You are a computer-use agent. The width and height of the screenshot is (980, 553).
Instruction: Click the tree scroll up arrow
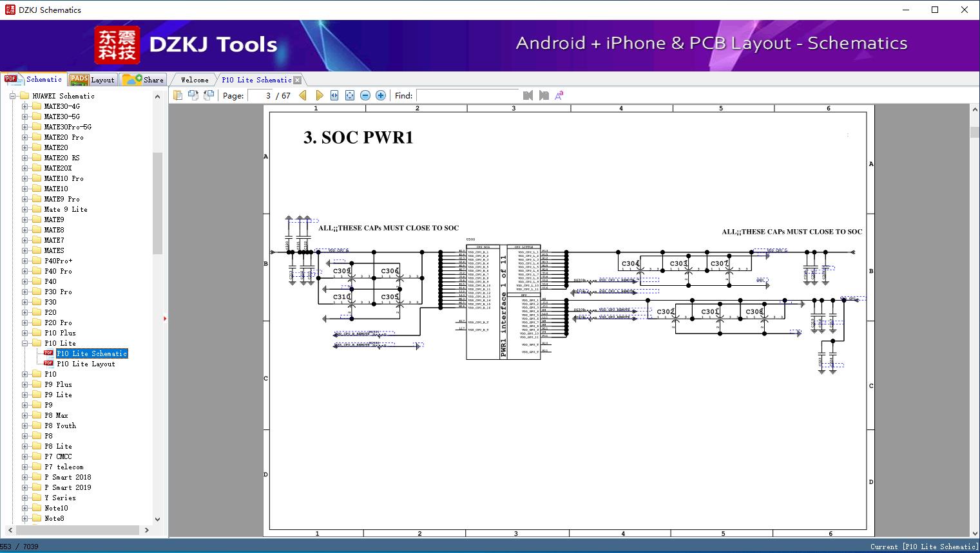click(x=157, y=97)
